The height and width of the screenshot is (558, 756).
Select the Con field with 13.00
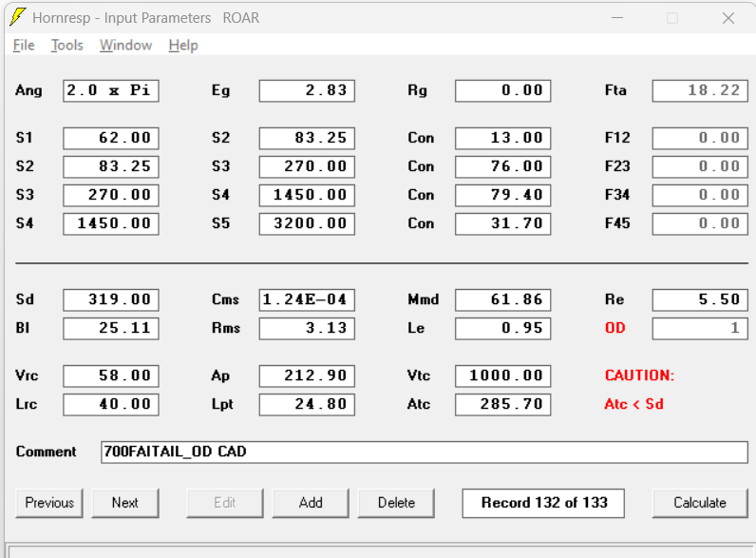(502, 138)
